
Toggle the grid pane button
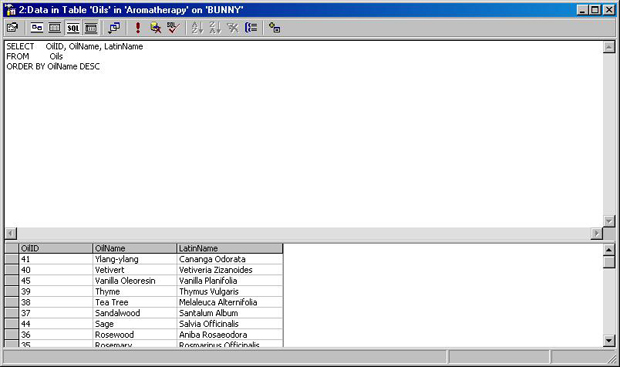(x=55, y=28)
